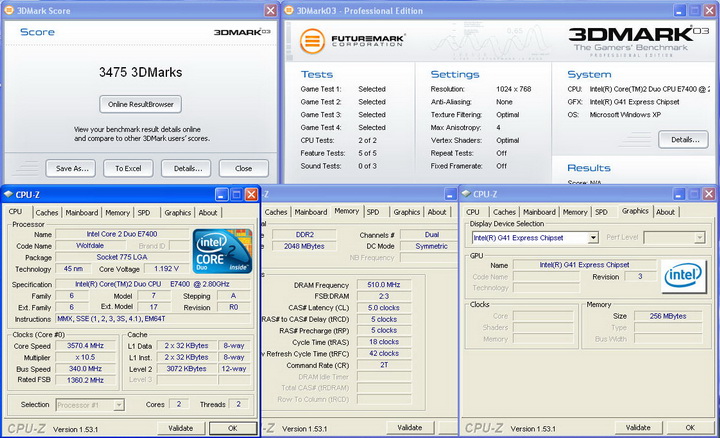720x438 pixels.
Task: Minimize the front CPU-Z window
Action: coord(221,195)
